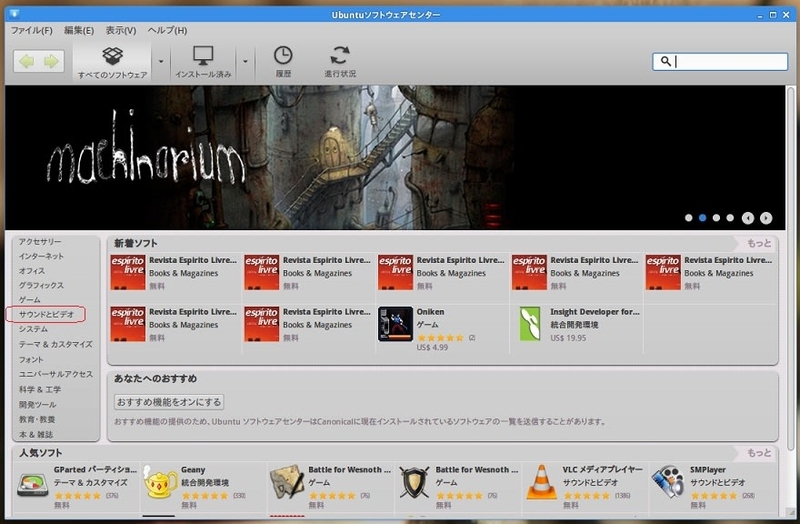Show the next banner slide
800x524 pixels.
[765, 218]
